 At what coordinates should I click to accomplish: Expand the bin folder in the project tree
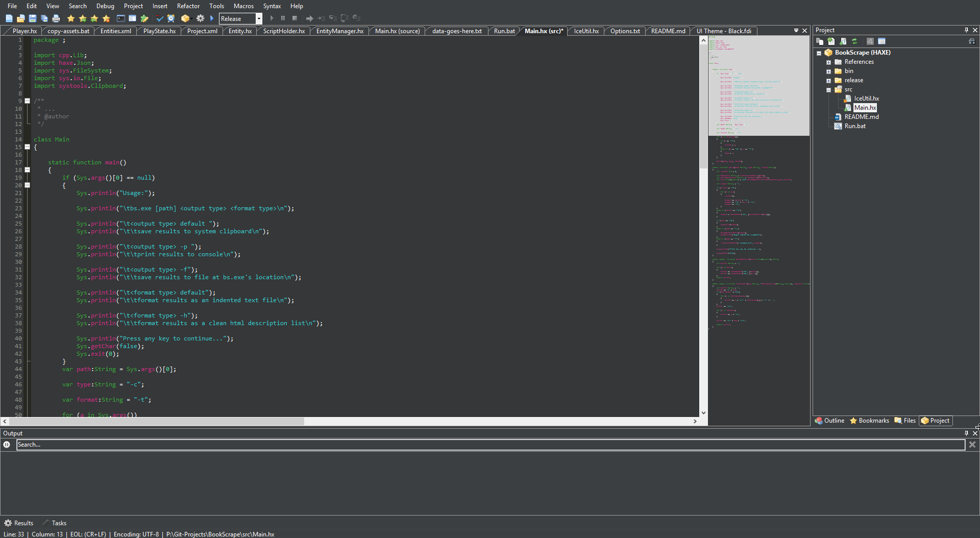828,71
